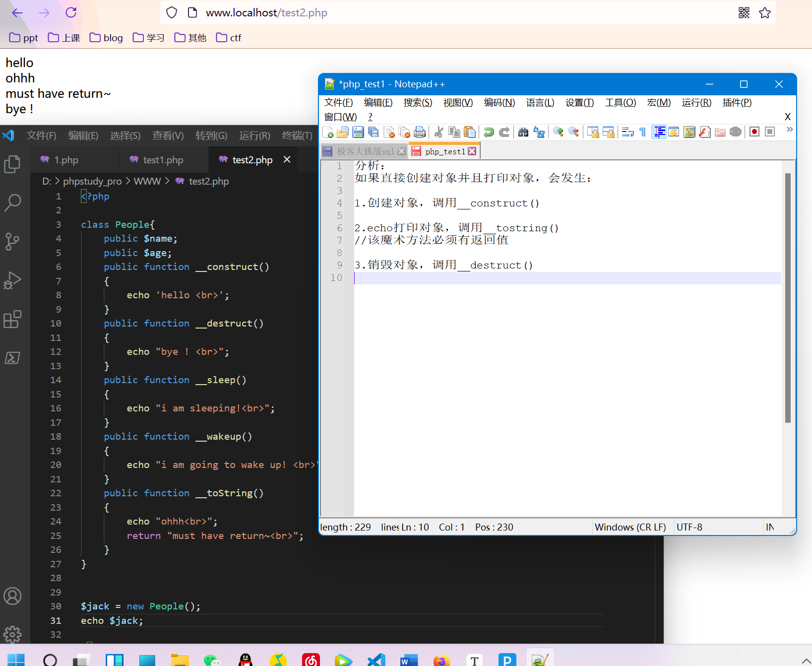Screen dimensions: 812x666
Task: Expand test2.php breadcrumb in VS Code
Action: click(x=202, y=181)
